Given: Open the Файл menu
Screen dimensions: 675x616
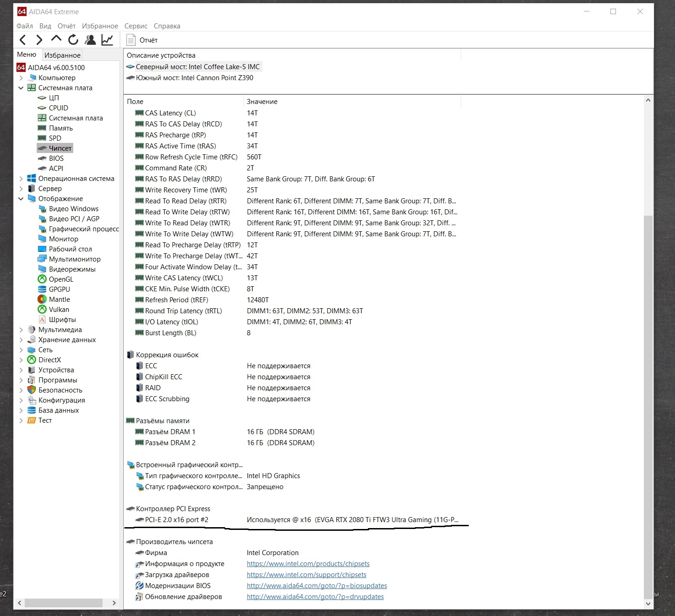Looking at the screenshot, I should [x=25, y=26].
